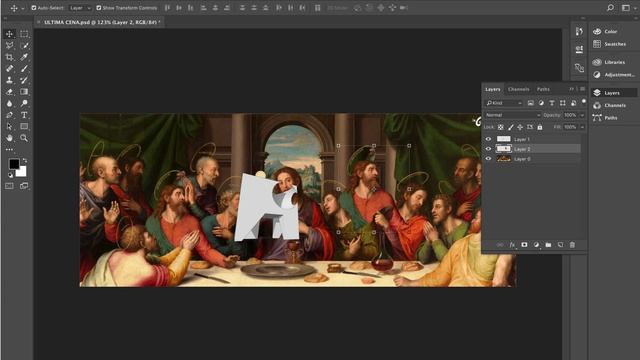Open the Normal blend mode dropdown
Screen dimensions: 640x360
pyautogui.click(x=513, y=115)
